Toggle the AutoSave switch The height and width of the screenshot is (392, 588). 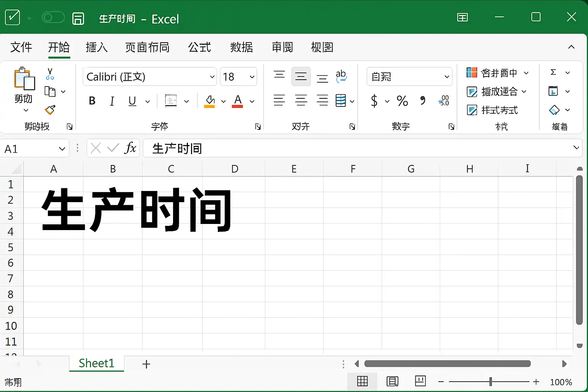53,18
